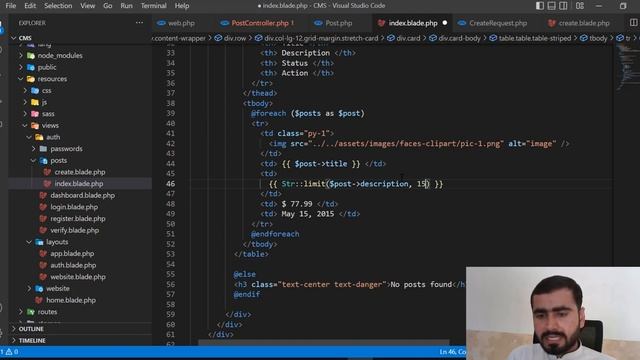Image resolution: width=640 pixels, height=360 pixels.
Task: Click div.card breadcrumb item
Action: pos(404,38)
